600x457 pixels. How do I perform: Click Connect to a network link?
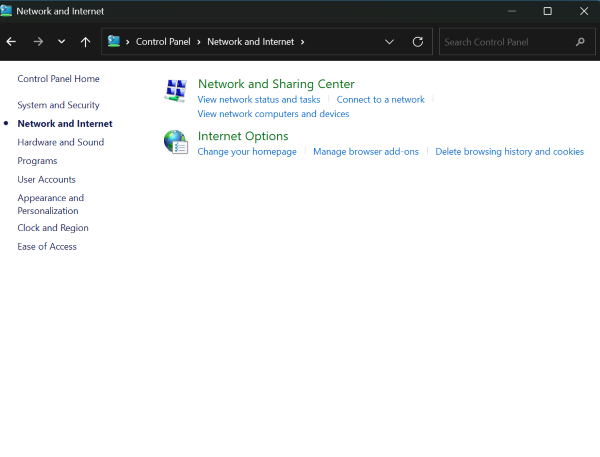pyautogui.click(x=380, y=100)
